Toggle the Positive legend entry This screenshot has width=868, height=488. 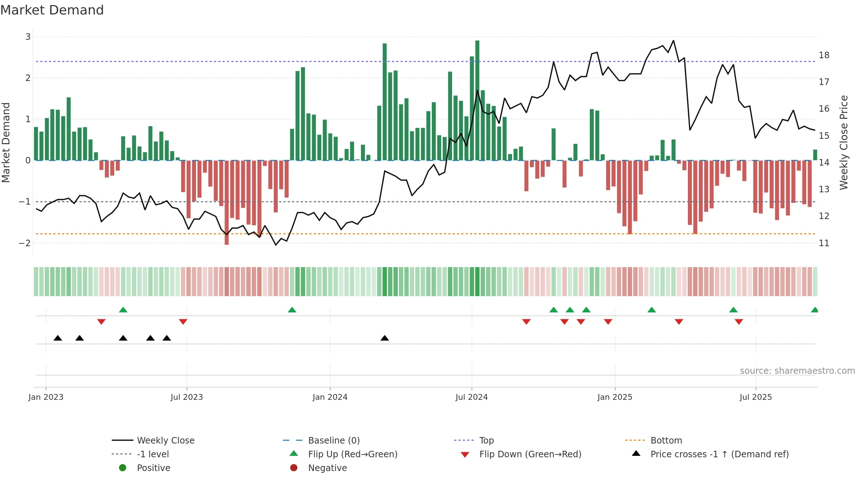tap(145, 468)
